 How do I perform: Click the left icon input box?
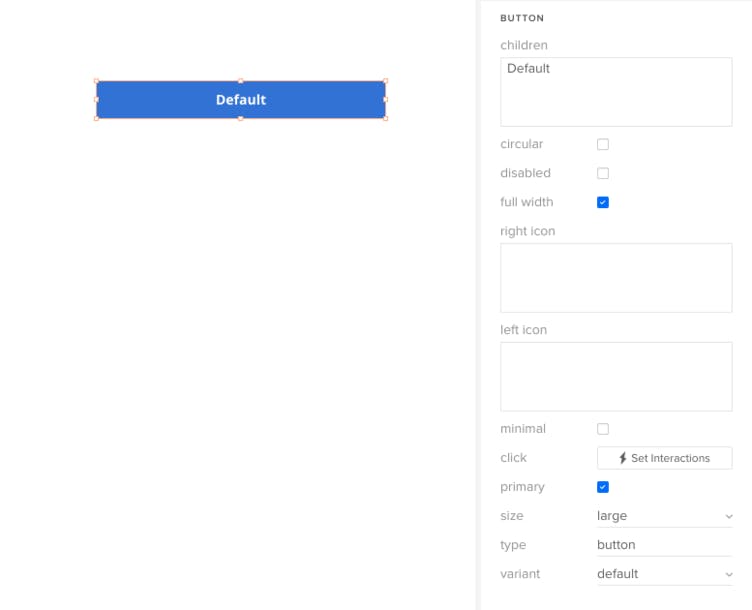pyautogui.click(x=615, y=377)
